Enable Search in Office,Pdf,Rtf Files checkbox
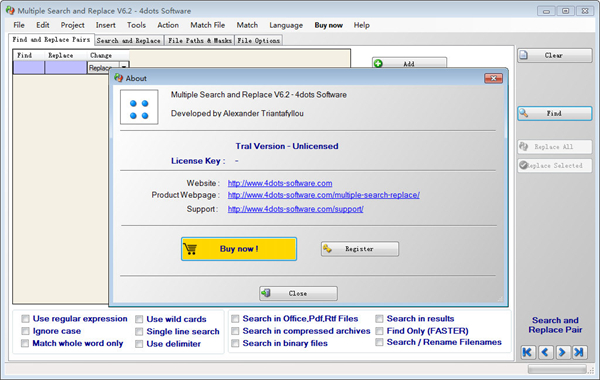The width and height of the screenshot is (600, 380). point(235,319)
